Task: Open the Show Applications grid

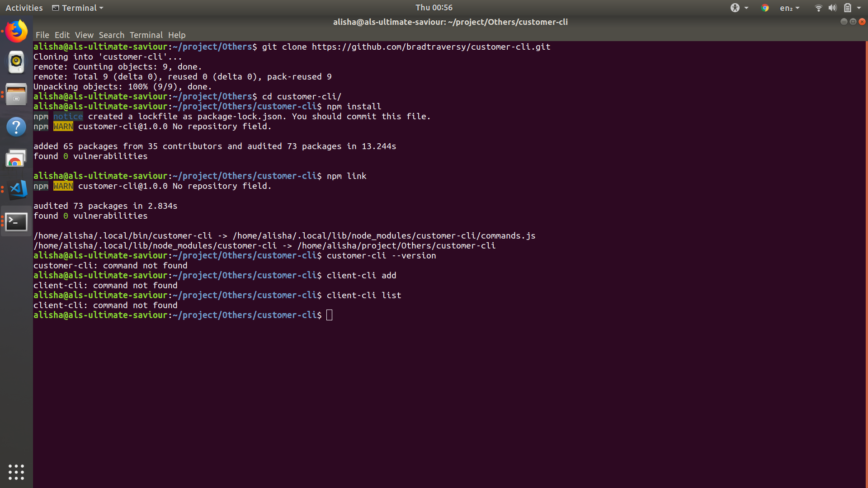Action: pos(16,472)
